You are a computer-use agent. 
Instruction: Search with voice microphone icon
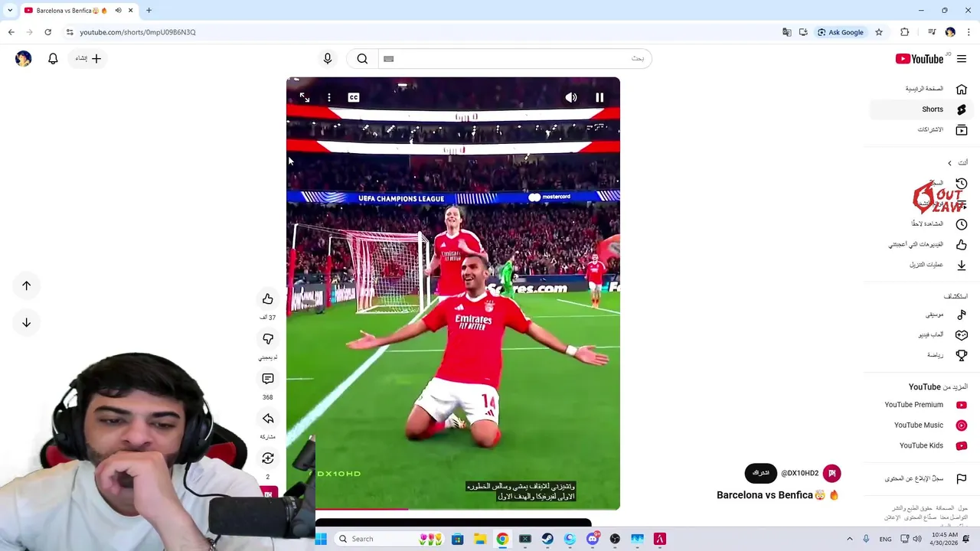[328, 59]
